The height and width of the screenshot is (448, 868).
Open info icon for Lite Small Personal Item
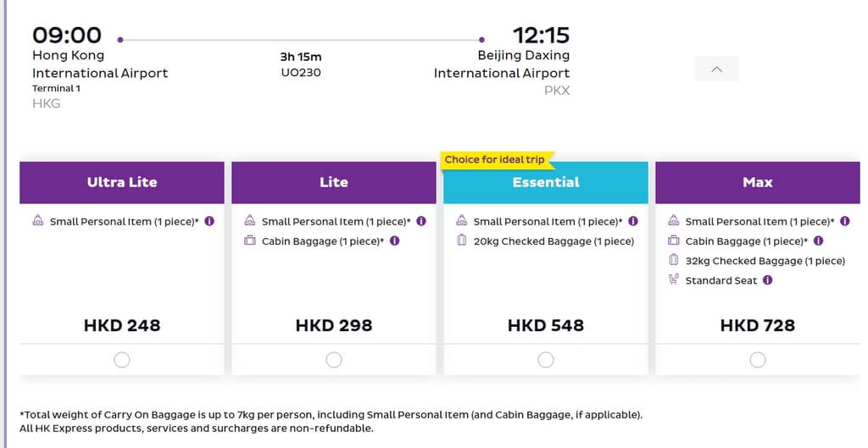[x=421, y=221]
